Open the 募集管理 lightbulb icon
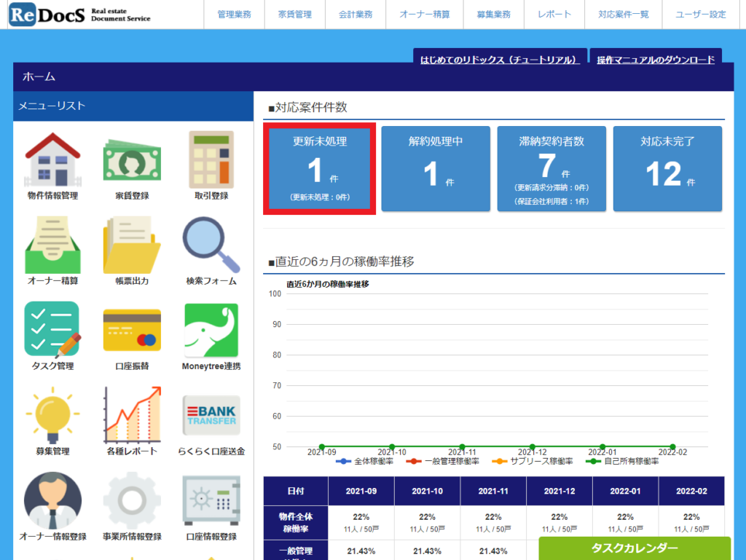746x560 pixels. tap(52, 415)
